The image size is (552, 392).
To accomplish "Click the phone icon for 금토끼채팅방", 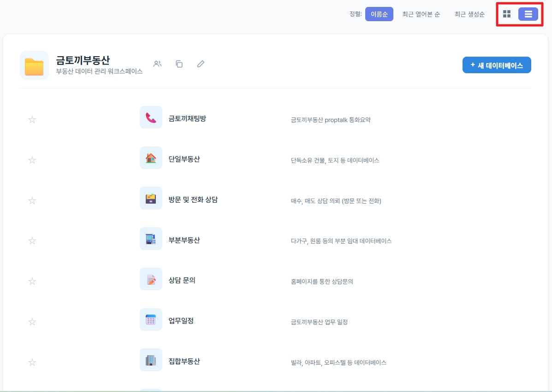I will [x=151, y=117].
